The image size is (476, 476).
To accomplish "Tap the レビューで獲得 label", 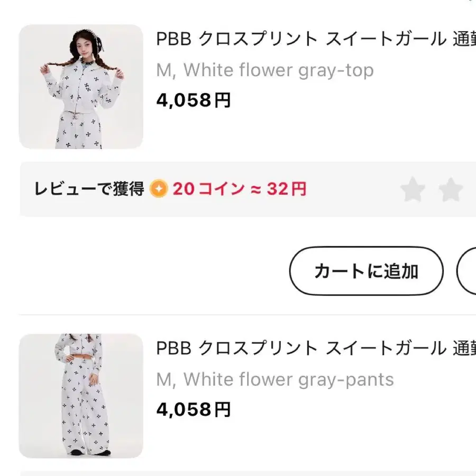I will point(89,189).
